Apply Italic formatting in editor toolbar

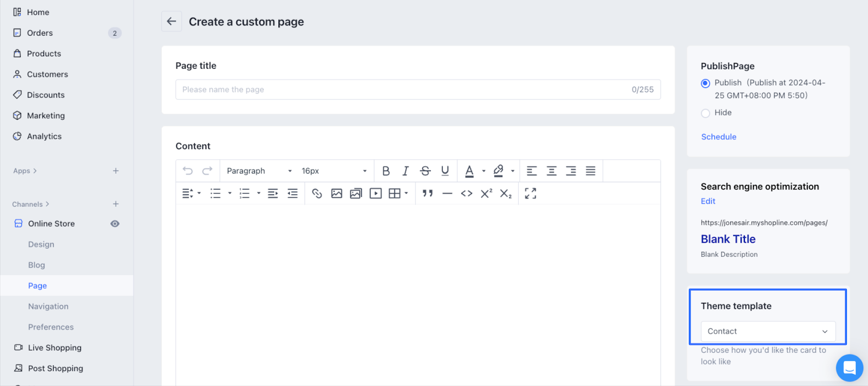coord(405,171)
